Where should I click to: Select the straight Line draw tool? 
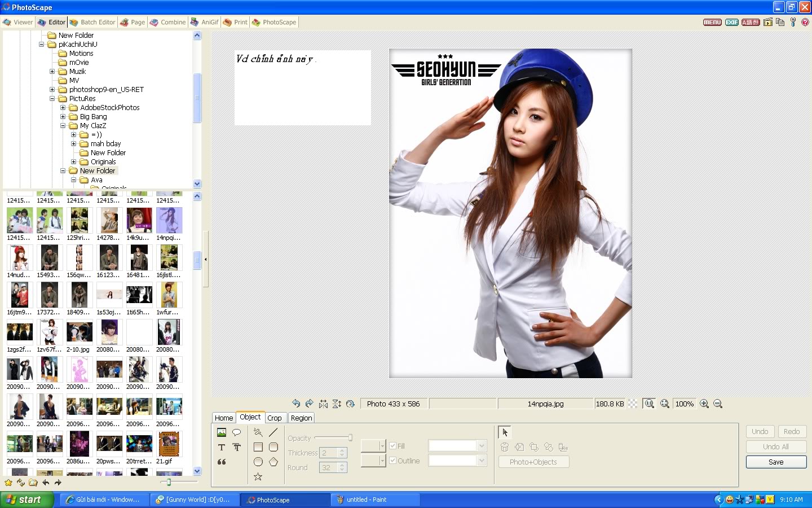(x=273, y=432)
